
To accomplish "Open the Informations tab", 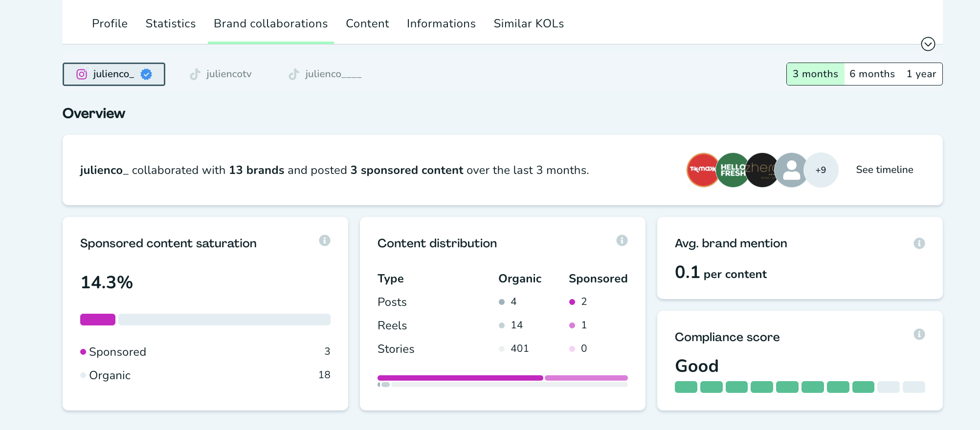I will pos(441,23).
